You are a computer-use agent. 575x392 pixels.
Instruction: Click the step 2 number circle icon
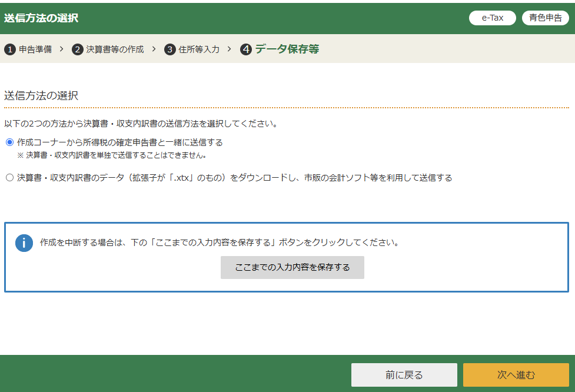77,49
